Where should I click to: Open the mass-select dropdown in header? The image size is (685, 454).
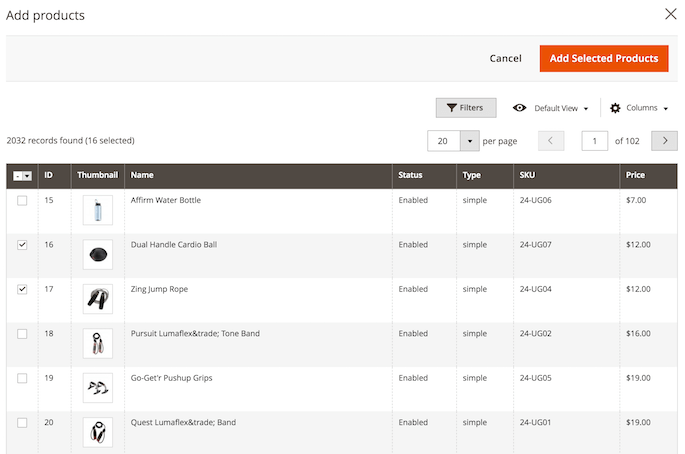(x=28, y=176)
